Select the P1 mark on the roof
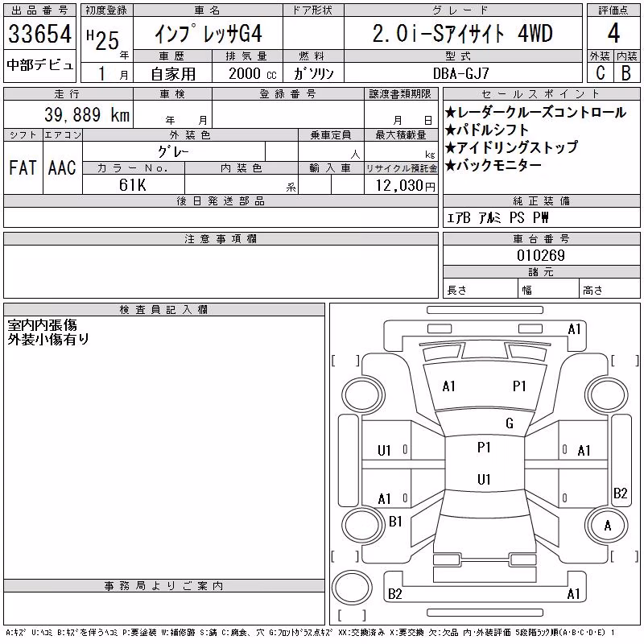The width and height of the screenshot is (644, 644). point(484,448)
